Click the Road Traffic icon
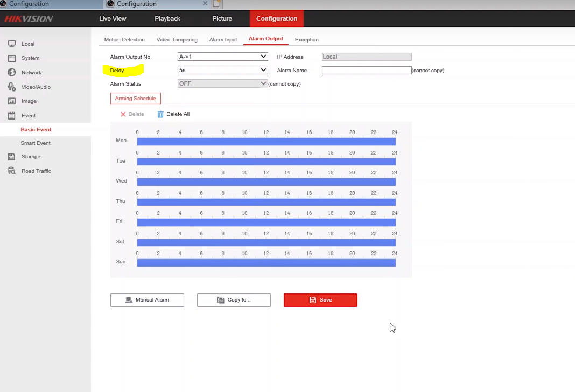Image resolution: width=575 pixels, height=392 pixels. point(11,171)
